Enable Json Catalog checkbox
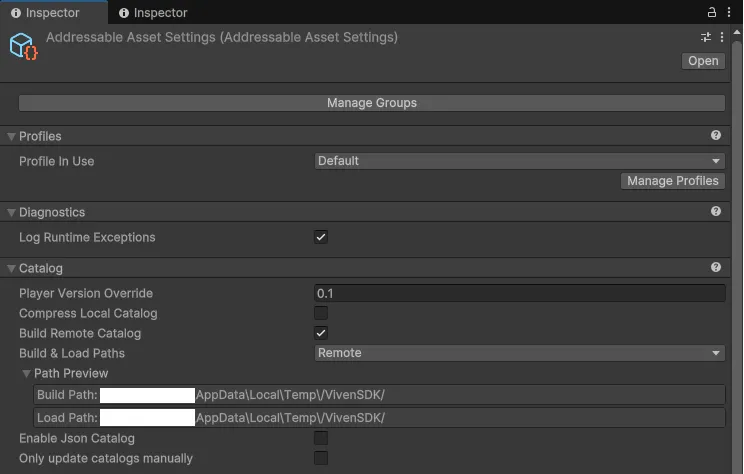Viewport: 744px width, 474px height. click(x=321, y=438)
